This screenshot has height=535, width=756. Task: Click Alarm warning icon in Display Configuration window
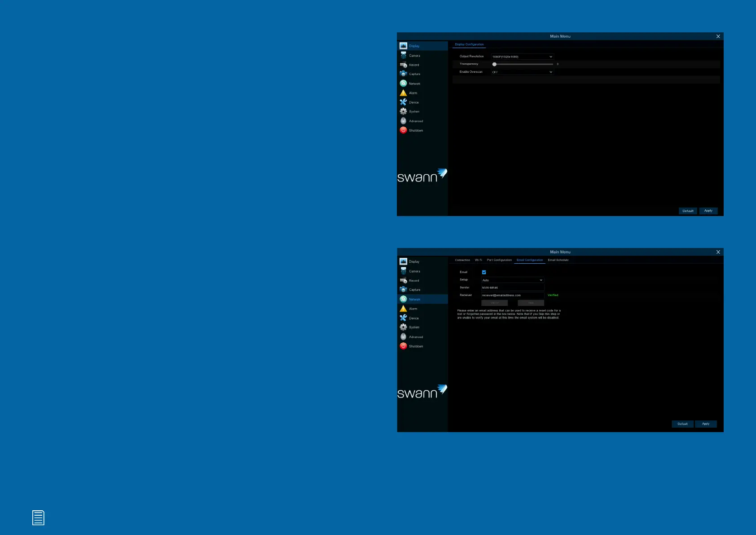(x=403, y=93)
